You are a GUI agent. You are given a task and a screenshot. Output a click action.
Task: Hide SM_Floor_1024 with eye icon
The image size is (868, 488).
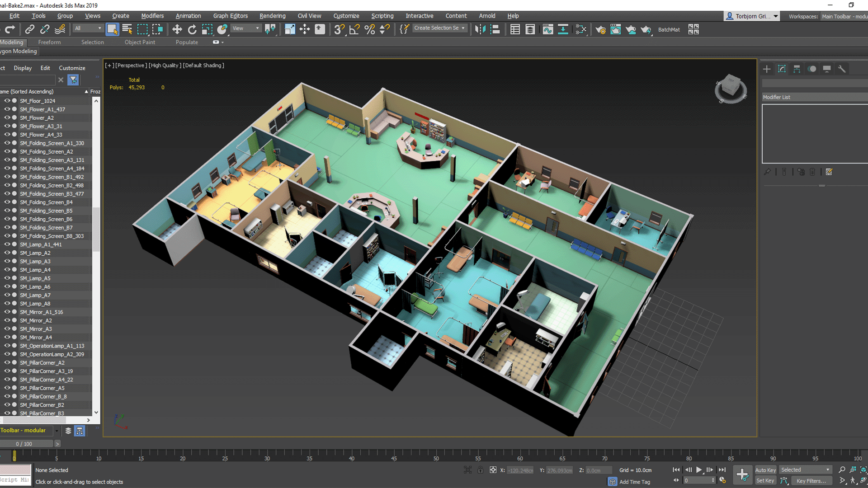[7, 101]
